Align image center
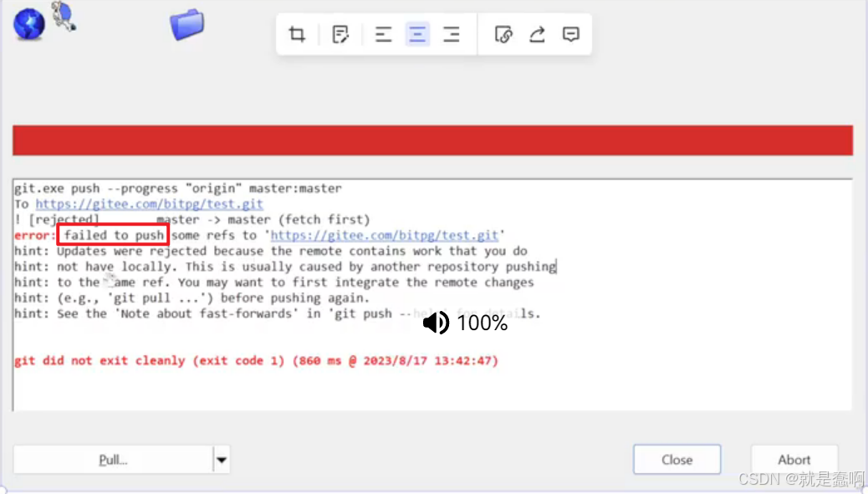Viewport: 868px width, 494px height. [417, 34]
